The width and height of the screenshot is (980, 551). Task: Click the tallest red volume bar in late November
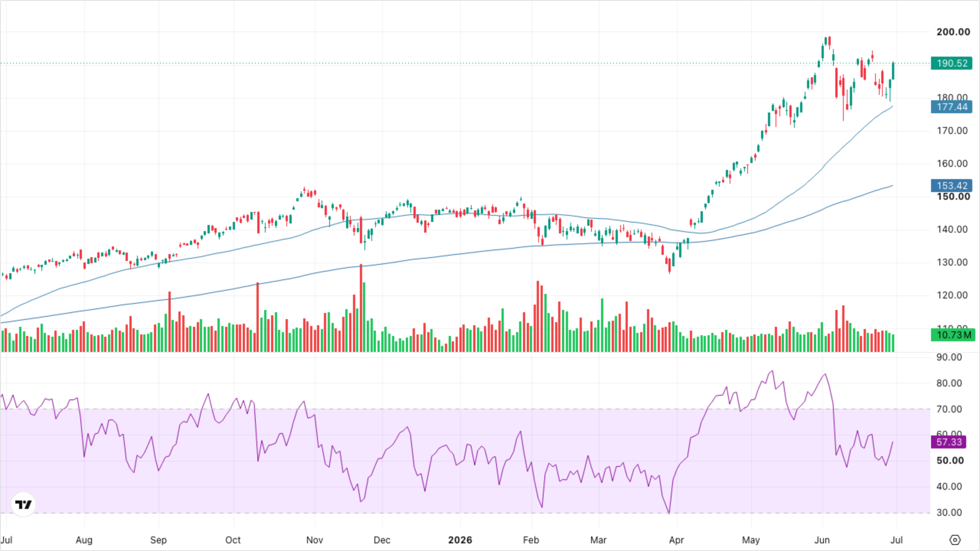point(361,308)
